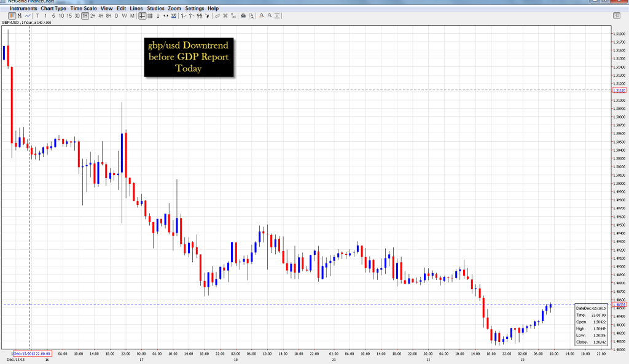Open print preview icon

[251, 16]
